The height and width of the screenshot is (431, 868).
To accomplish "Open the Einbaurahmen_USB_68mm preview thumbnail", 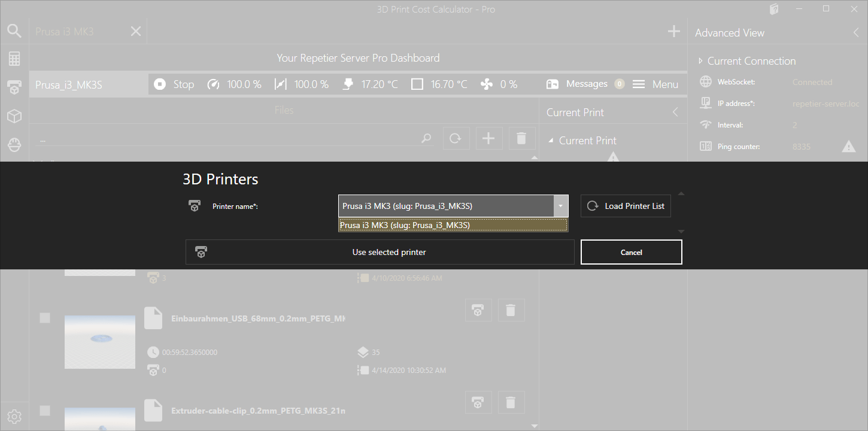I will pyautogui.click(x=100, y=342).
